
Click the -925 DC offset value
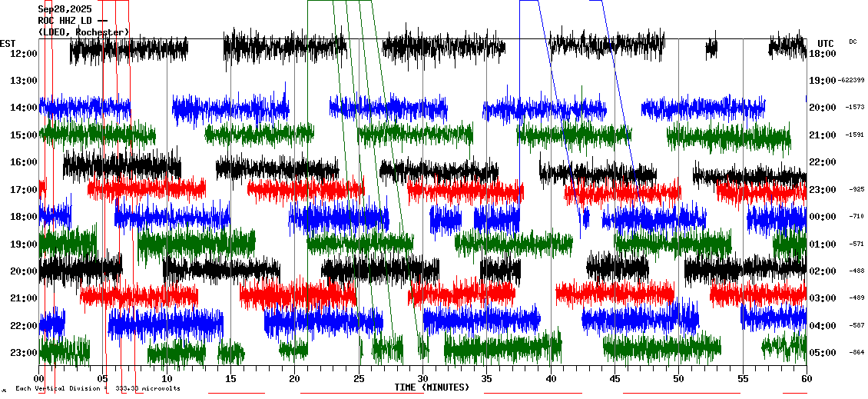856,189
